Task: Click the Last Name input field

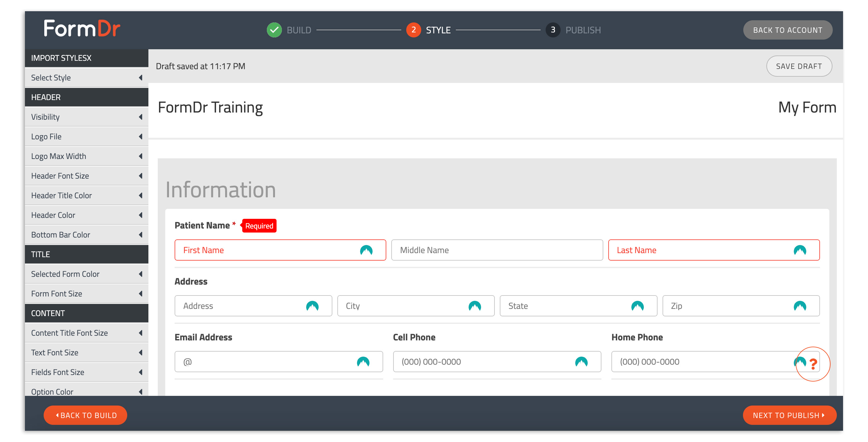Action: (714, 250)
